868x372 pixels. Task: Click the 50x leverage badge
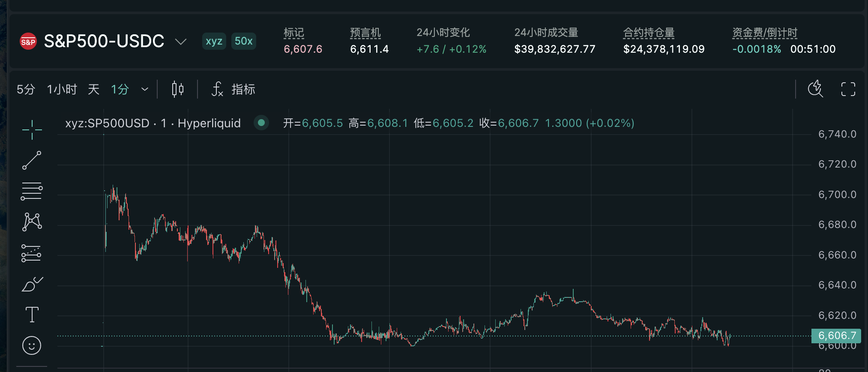[x=243, y=41]
